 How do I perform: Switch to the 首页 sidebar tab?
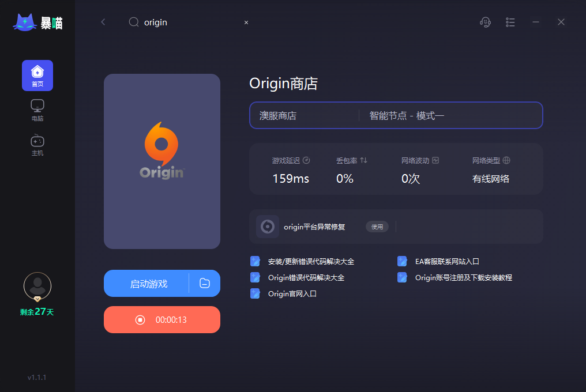click(37, 76)
